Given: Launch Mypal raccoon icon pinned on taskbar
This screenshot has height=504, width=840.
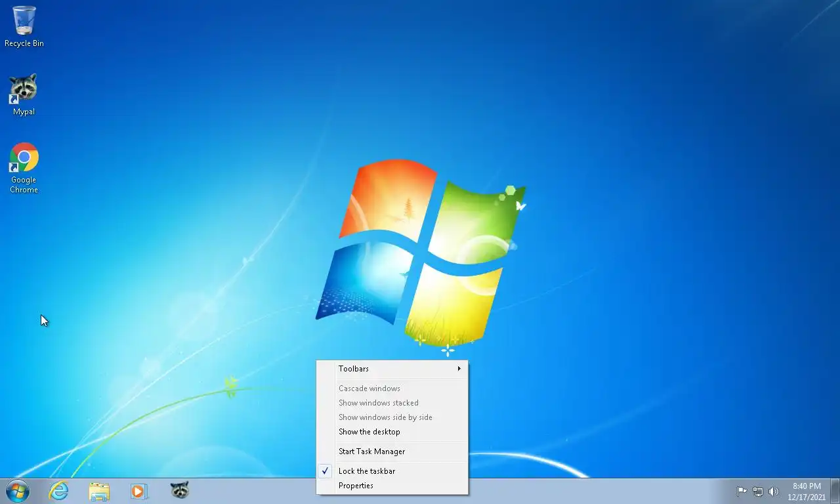Looking at the screenshot, I should coord(179,491).
